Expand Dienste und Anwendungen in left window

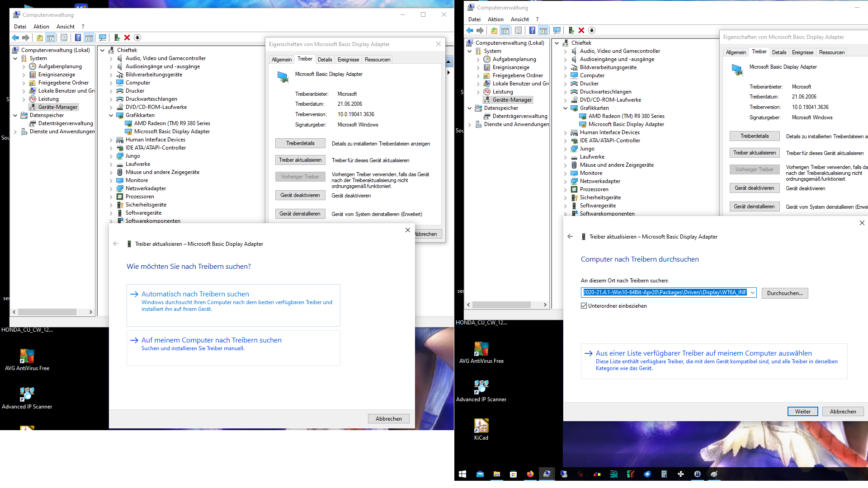pos(15,132)
